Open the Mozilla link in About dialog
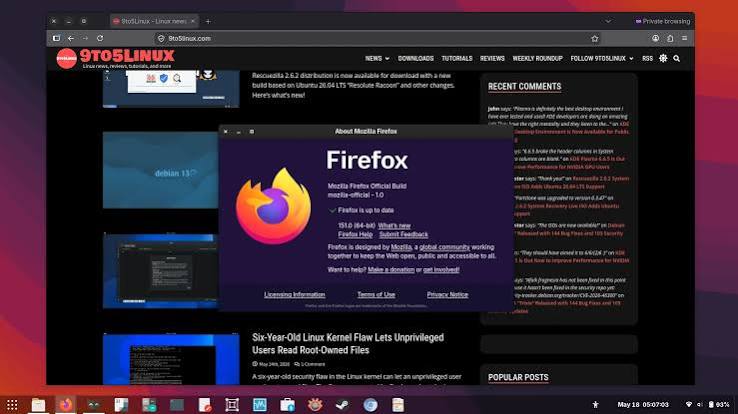The image size is (738, 414). point(401,247)
